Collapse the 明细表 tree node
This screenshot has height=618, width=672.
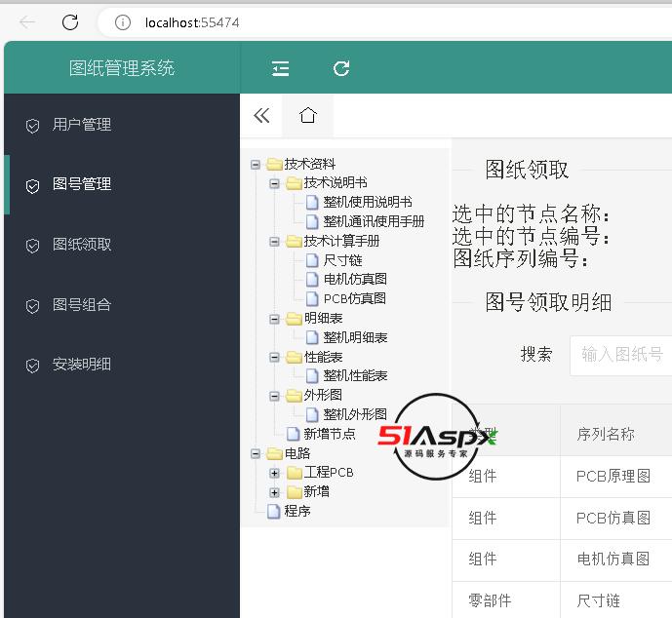274,319
